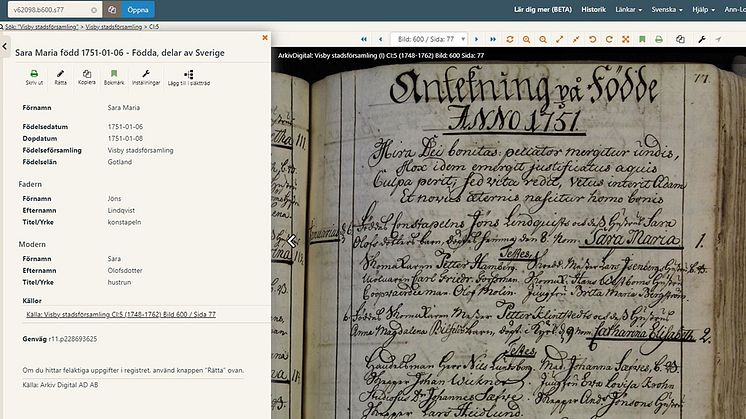Click the Rätta pencil icon
The image size is (746, 419).
[x=61, y=78]
